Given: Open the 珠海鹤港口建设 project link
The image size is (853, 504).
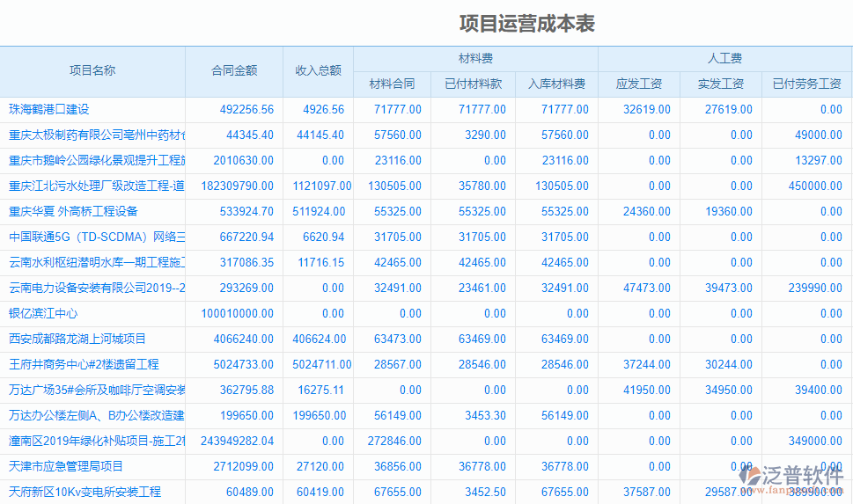Looking at the screenshot, I should pyautogui.click(x=49, y=110).
